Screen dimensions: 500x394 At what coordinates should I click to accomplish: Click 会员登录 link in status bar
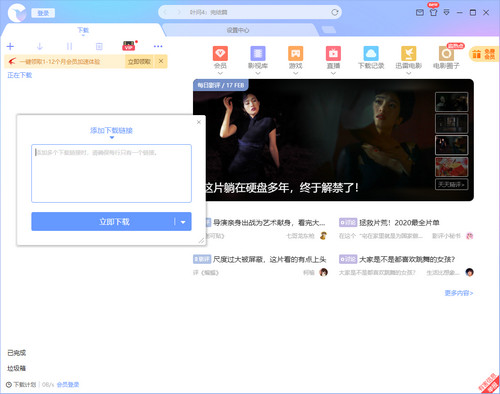coord(68,384)
